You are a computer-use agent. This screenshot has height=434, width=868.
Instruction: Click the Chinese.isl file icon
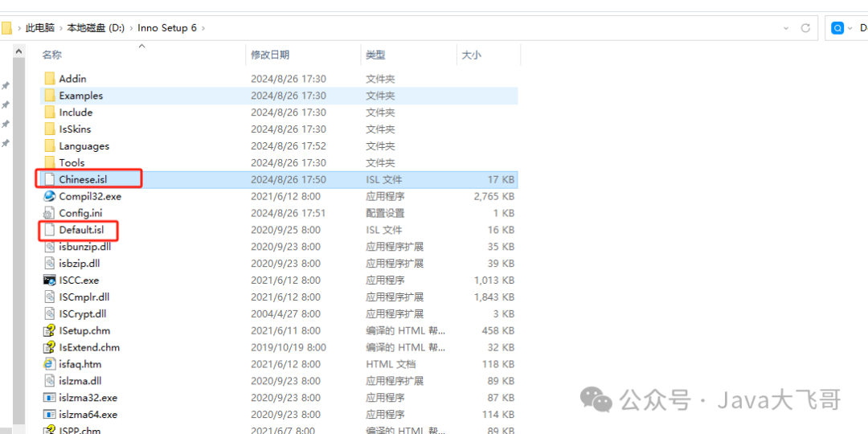pyautogui.click(x=50, y=179)
